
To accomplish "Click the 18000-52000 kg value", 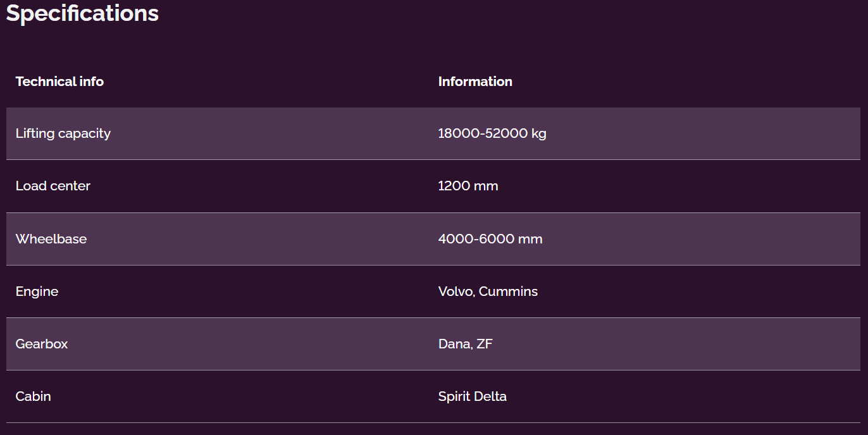I will (x=492, y=133).
